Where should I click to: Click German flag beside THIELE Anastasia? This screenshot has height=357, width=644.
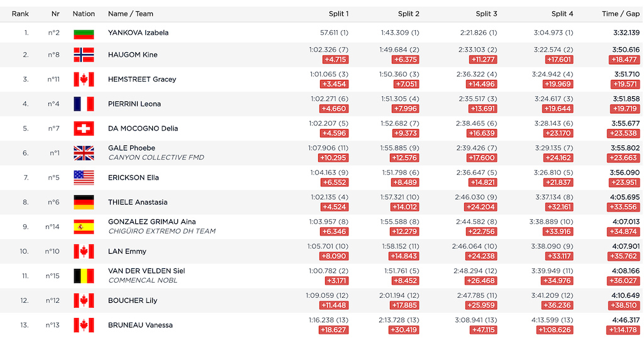tap(84, 202)
